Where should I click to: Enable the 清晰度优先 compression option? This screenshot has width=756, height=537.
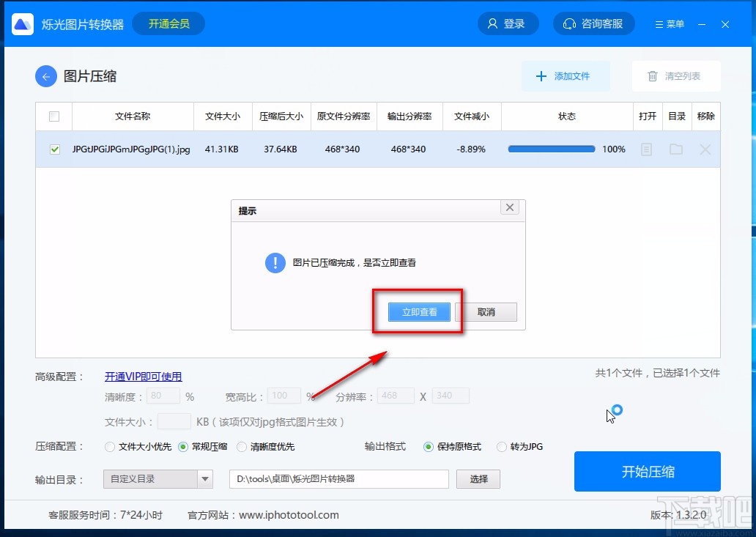coord(242,447)
